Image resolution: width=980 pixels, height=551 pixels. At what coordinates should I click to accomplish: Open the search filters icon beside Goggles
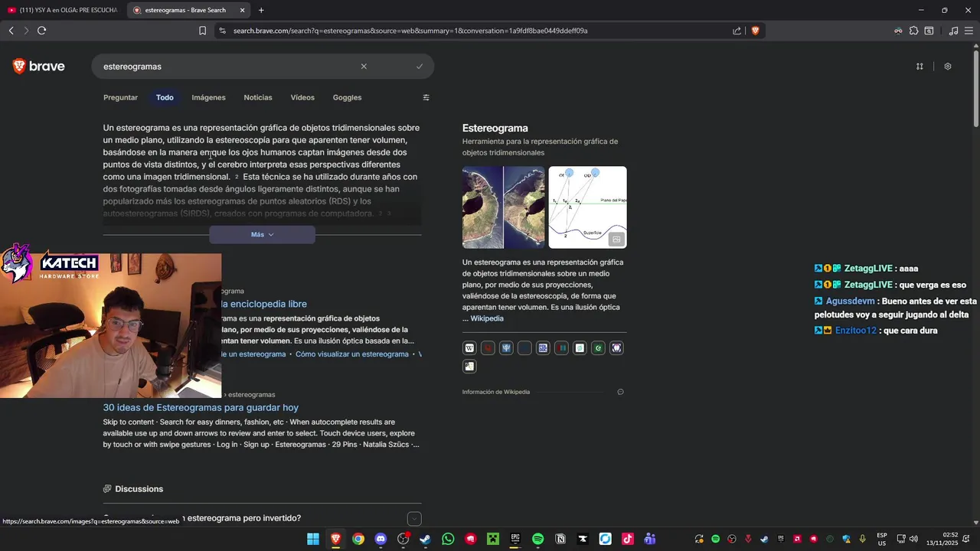coord(426,97)
